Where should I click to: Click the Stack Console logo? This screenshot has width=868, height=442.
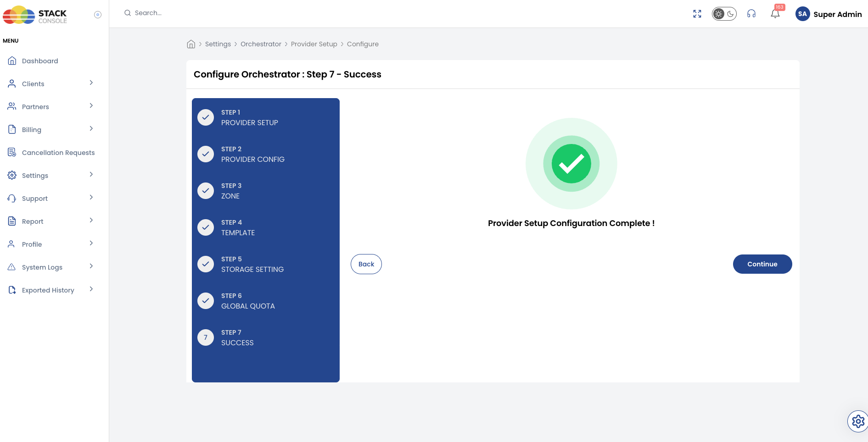click(x=35, y=15)
